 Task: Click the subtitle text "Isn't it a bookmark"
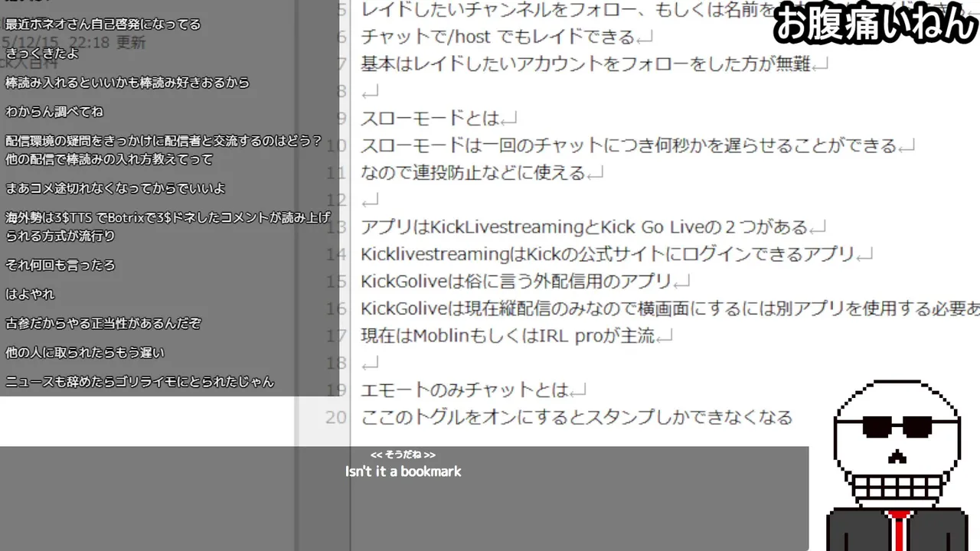tap(403, 472)
